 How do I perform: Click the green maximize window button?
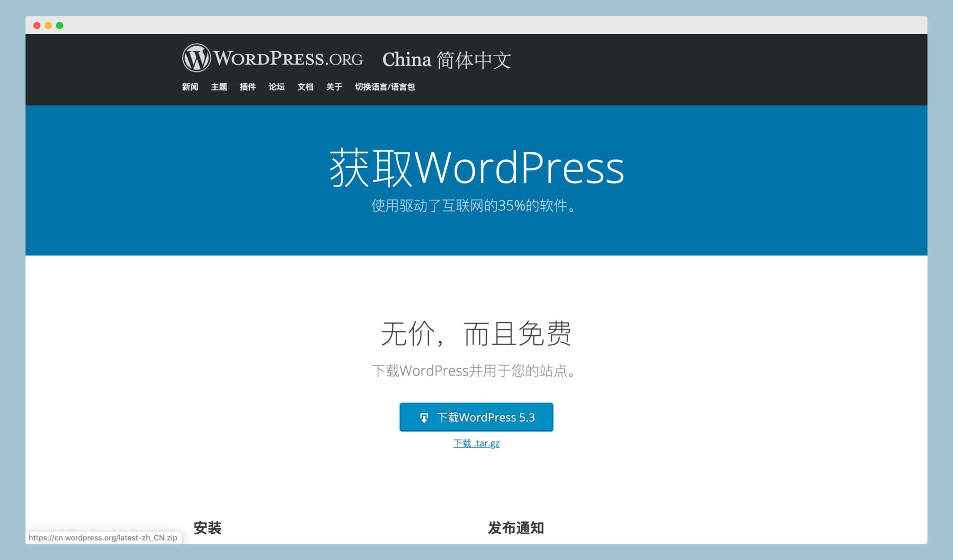click(x=60, y=25)
